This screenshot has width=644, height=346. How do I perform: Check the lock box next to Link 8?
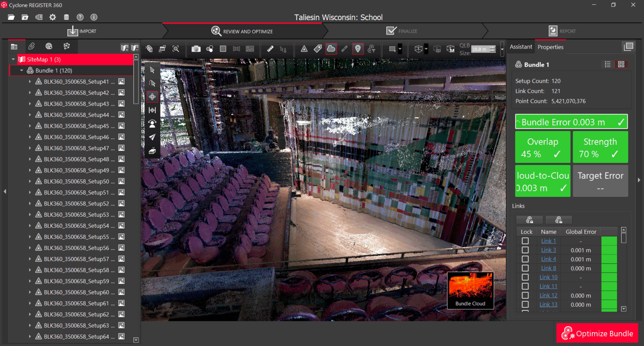(526, 268)
